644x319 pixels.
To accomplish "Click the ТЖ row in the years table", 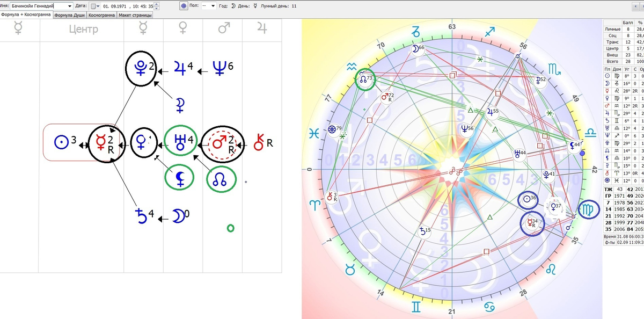I will tap(624, 189).
